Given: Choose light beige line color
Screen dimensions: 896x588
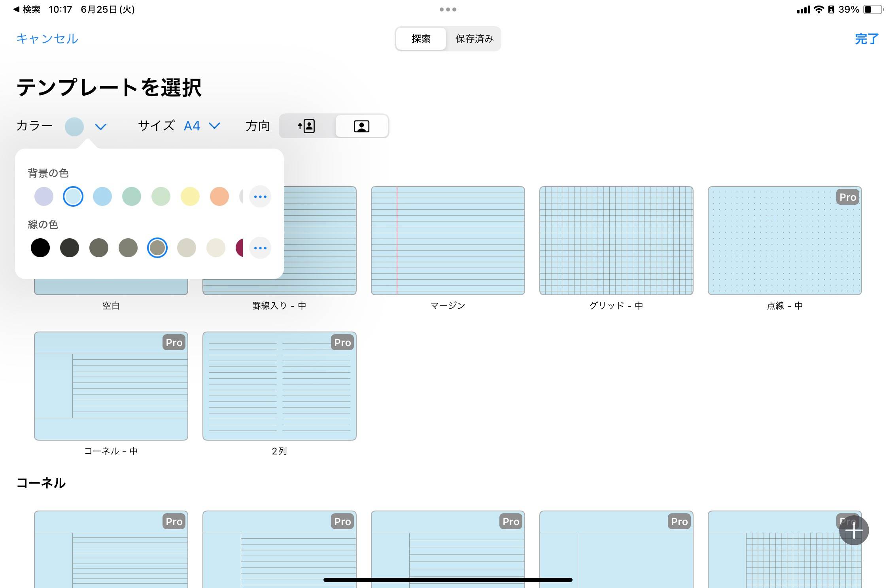Looking at the screenshot, I should coord(187,248).
